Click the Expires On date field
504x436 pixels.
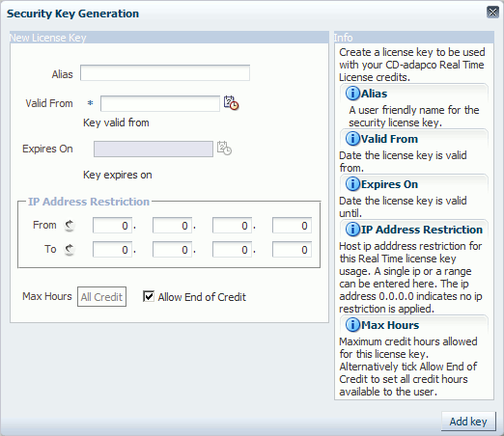pyautogui.click(x=154, y=149)
